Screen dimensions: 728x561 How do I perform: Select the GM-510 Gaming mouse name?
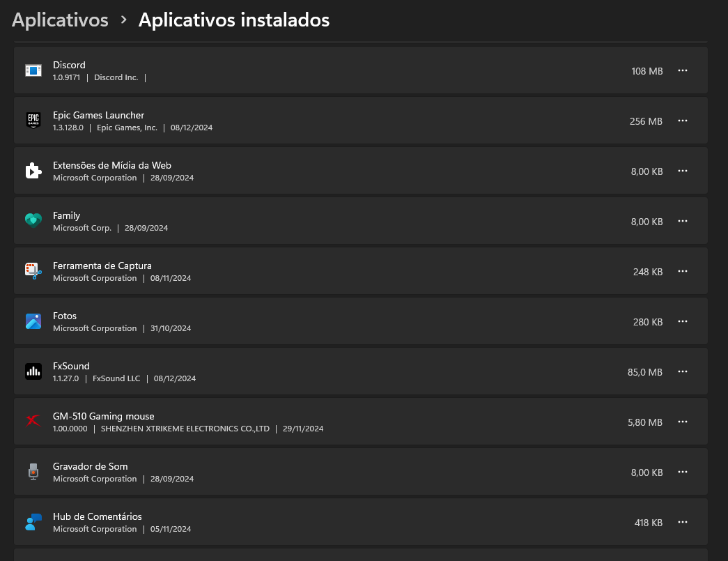pyautogui.click(x=104, y=416)
